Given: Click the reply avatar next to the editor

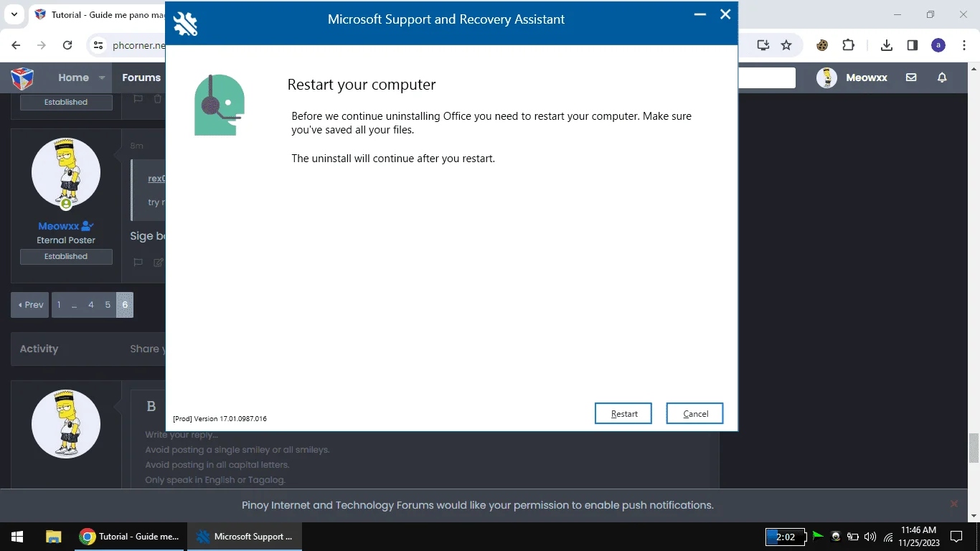Looking at the screenshot, I should [x=66, y=424].
